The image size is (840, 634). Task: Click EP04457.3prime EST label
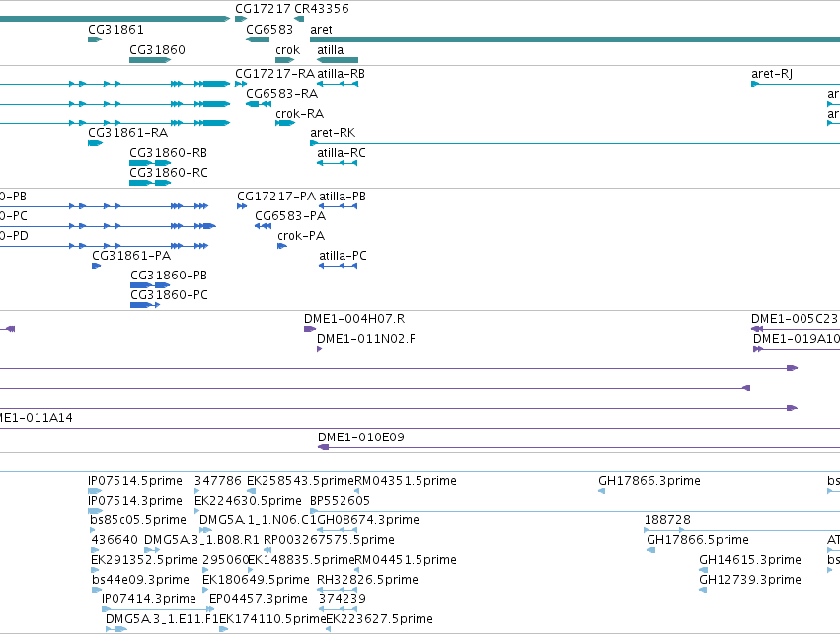(x=259, y=599)
